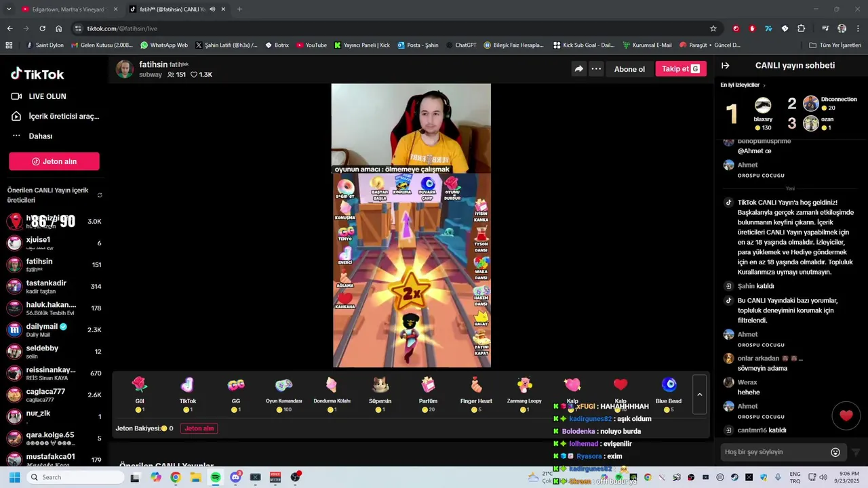Open Botrix bookmark

click(x=276, y=45)
